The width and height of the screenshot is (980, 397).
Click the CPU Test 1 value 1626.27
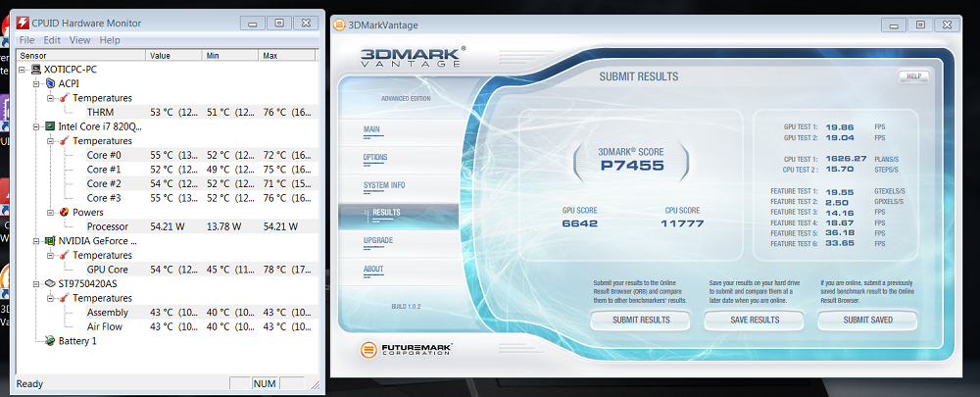[846, 159]
